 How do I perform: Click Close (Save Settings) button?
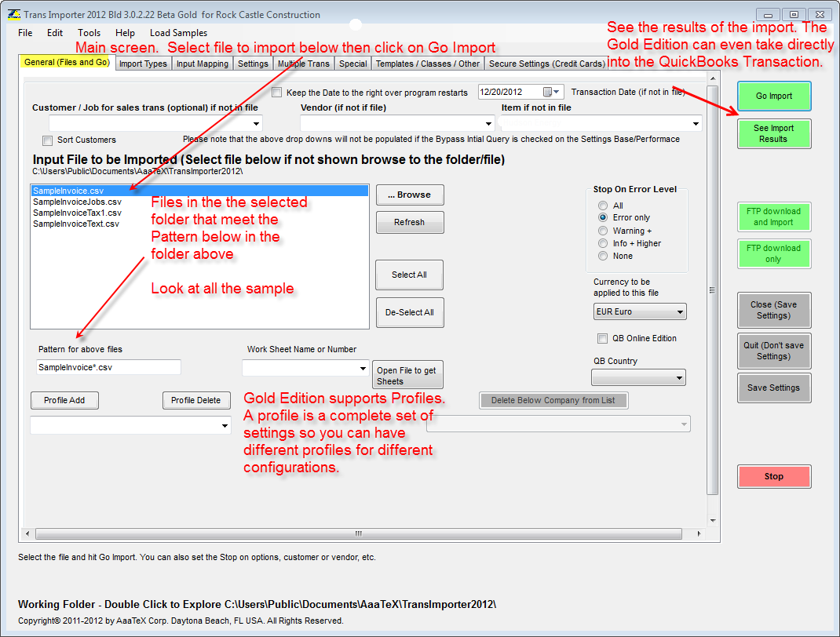pos(774,310)
